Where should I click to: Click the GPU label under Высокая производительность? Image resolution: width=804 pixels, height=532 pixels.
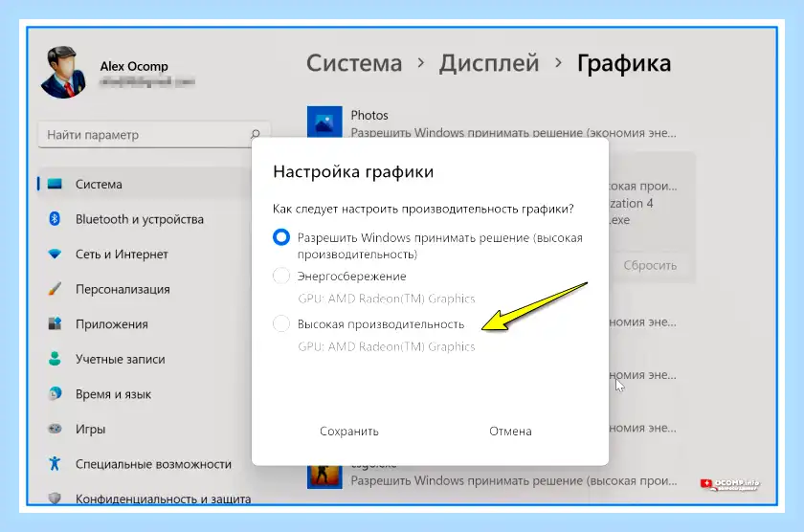[x=386, y=346]
